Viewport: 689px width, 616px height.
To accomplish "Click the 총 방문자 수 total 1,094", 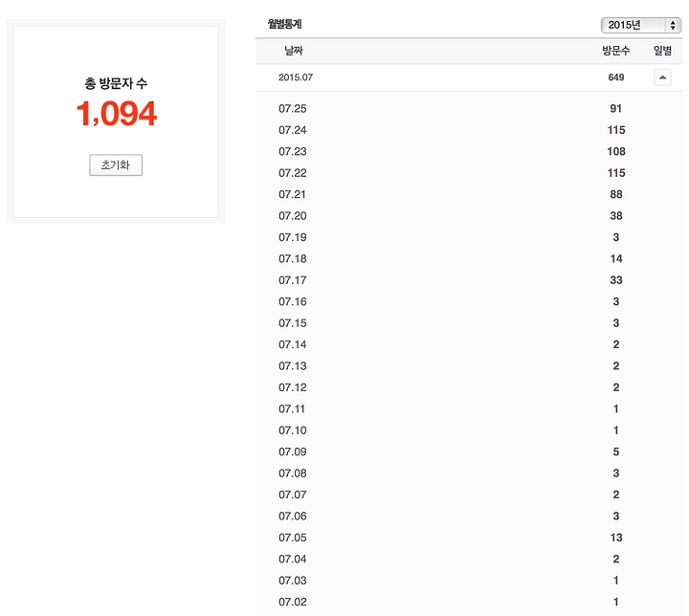I will tap(117, 114).
